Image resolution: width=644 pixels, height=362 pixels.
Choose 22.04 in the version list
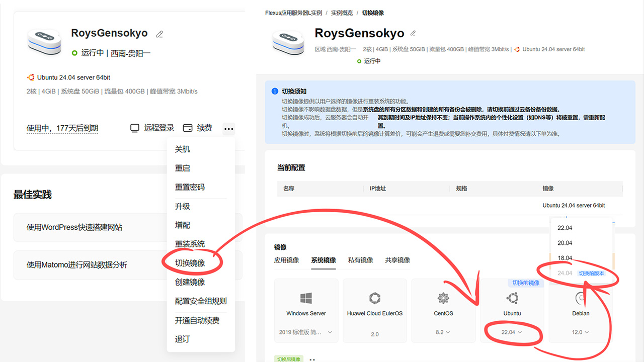(565, 228)
